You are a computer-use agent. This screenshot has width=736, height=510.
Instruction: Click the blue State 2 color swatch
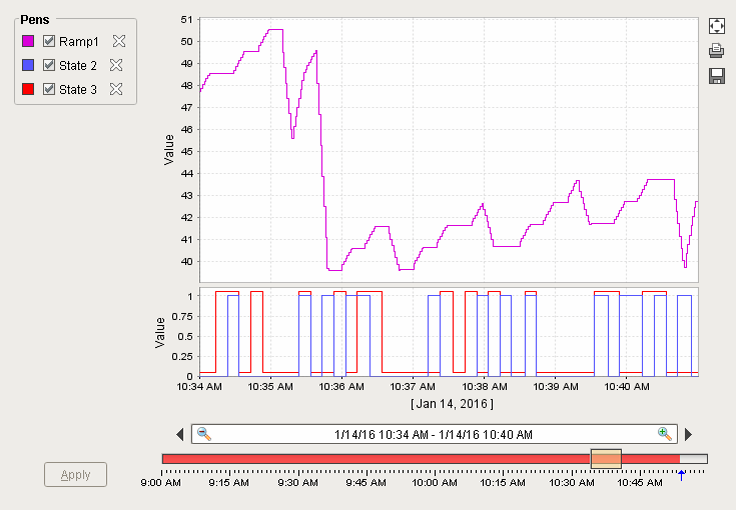click(28, 65)
